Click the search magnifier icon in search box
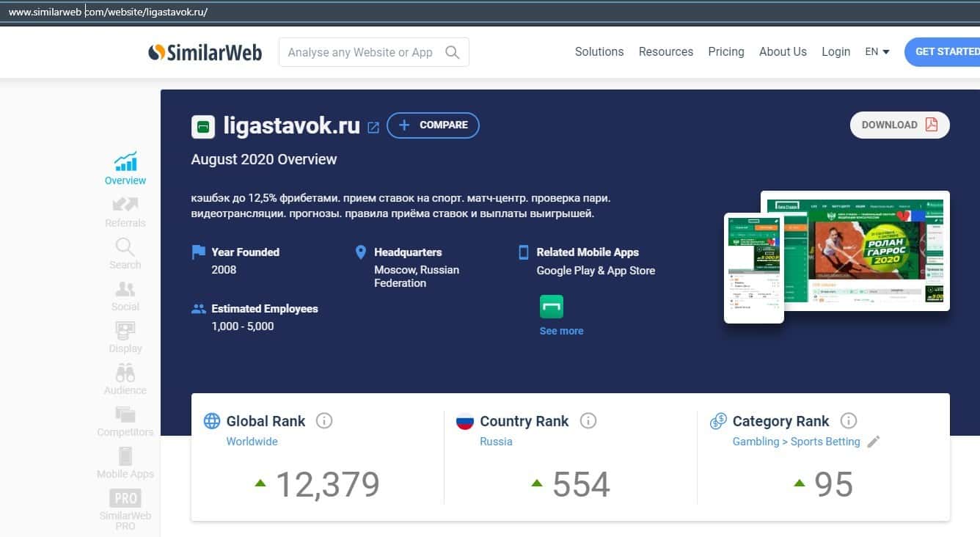 pyautogui.click(x=453, y=53)
